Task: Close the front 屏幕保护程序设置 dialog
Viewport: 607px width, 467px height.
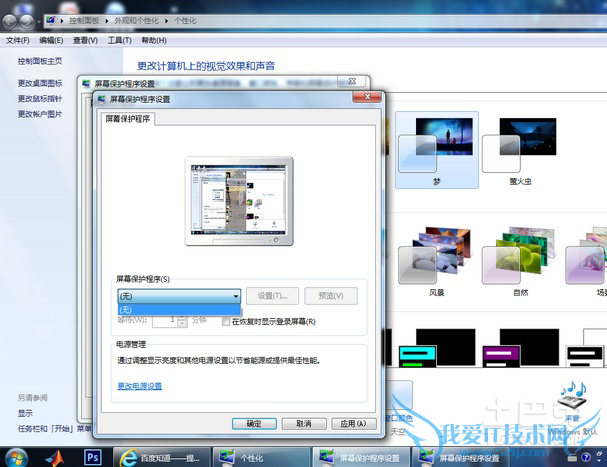Action: (367, 96)
